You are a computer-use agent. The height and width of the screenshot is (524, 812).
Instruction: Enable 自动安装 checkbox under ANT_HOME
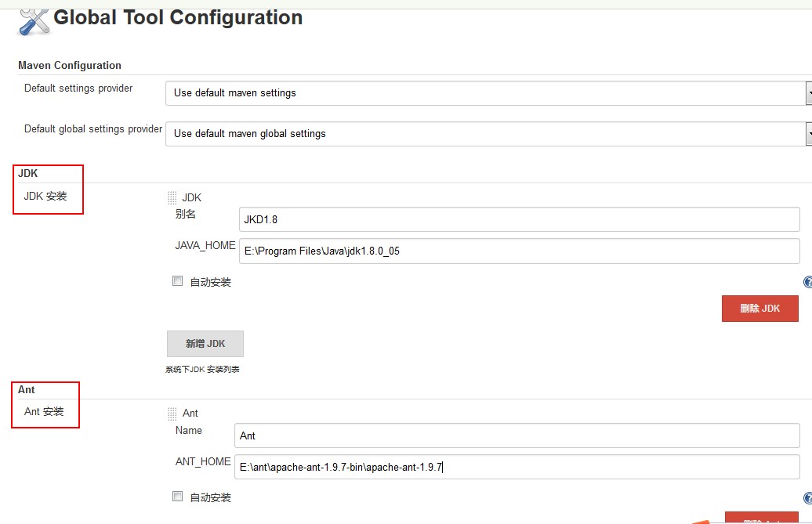tap(178, 497)
